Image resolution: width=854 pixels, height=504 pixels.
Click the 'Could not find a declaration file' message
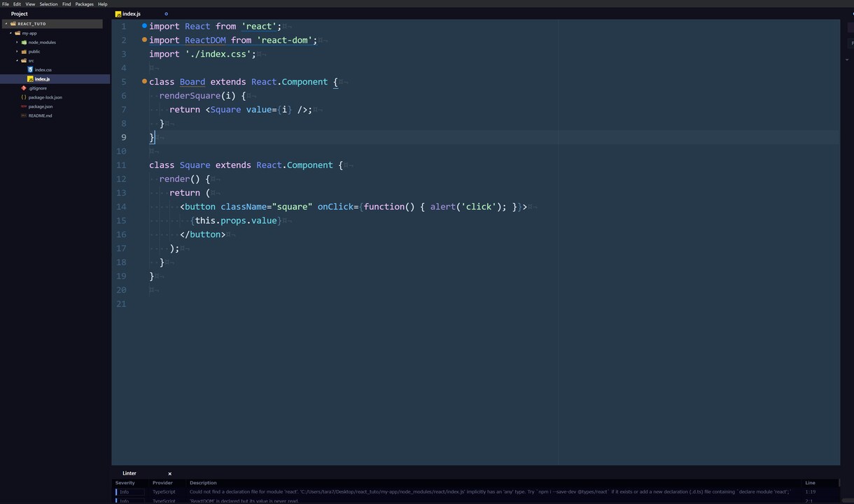[x=490, y=492]
